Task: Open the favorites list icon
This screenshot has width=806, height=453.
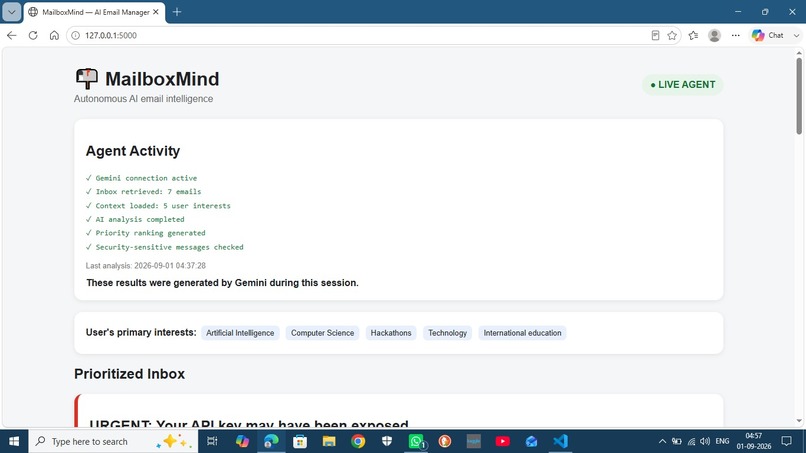Action: point(693,35)
